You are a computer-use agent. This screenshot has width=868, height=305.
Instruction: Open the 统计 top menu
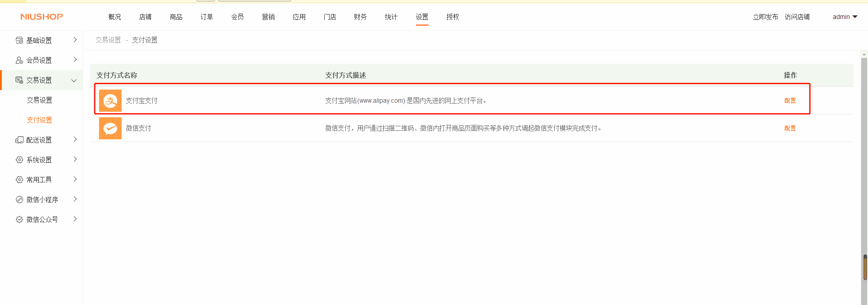tap(392, 17)
